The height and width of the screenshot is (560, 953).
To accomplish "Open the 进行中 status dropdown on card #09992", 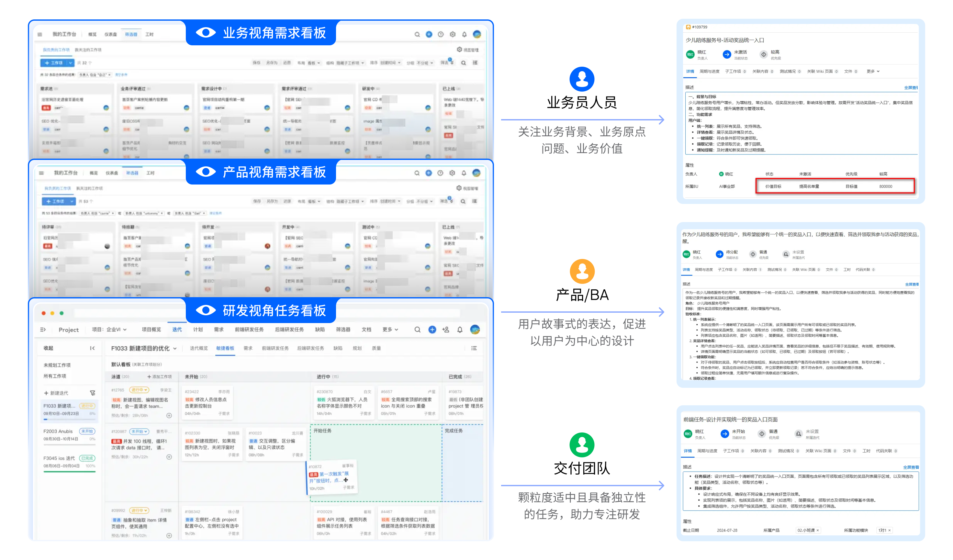I will 139,510.
